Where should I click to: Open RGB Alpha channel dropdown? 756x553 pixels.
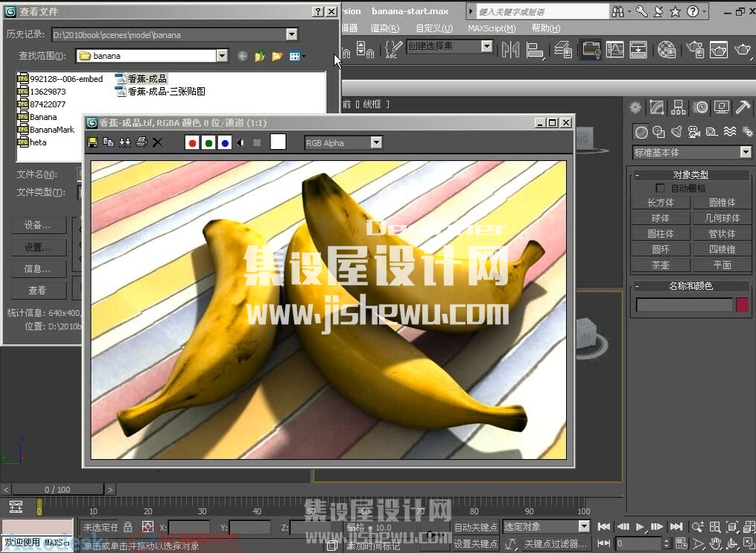point(376,142)
